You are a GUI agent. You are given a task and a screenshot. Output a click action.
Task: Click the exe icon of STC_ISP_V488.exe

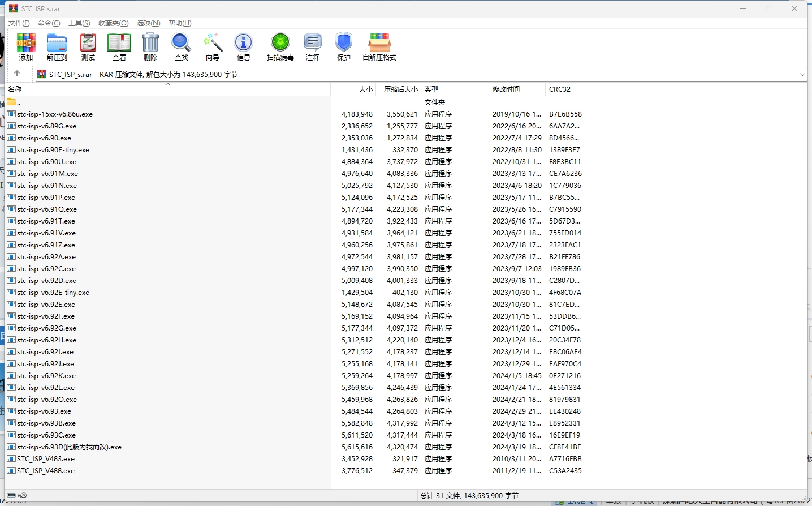tap(11, 470)
